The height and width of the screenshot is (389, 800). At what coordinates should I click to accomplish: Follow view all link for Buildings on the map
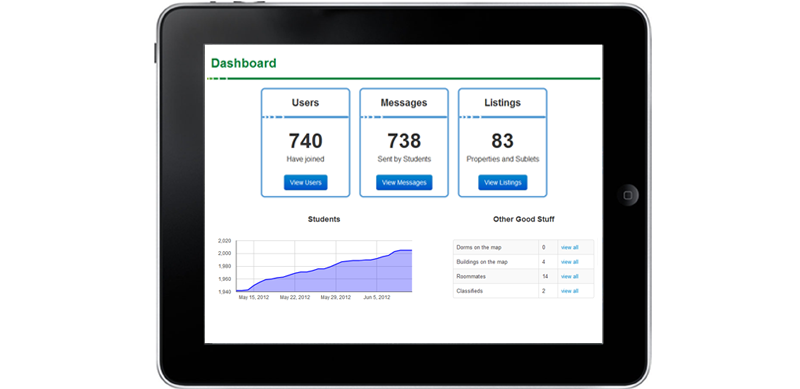tap(569, 262)
